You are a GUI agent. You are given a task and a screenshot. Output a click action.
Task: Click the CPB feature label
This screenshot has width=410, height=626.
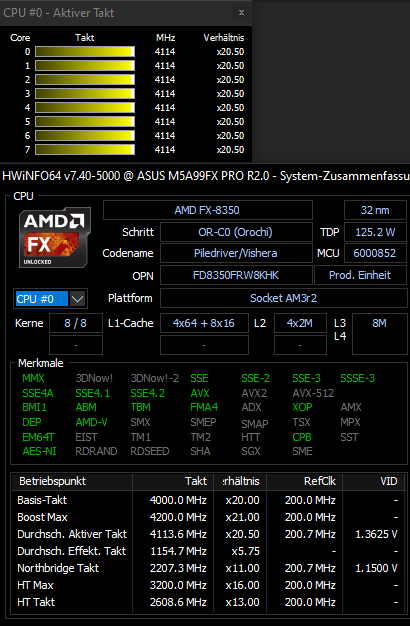click(x=302, y=437)
